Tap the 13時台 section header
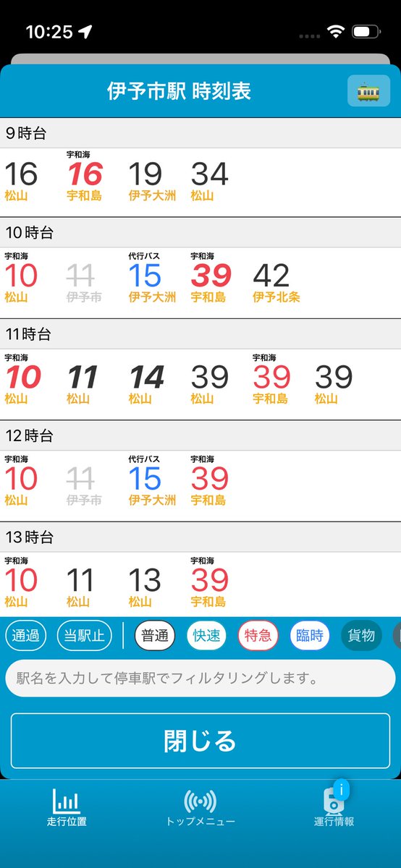 (200, 537)
